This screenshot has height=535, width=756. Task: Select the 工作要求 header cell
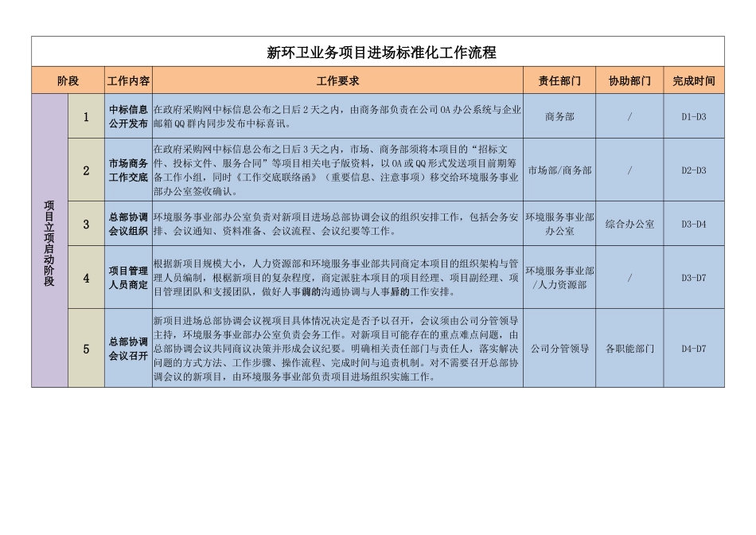click(337, 80)
